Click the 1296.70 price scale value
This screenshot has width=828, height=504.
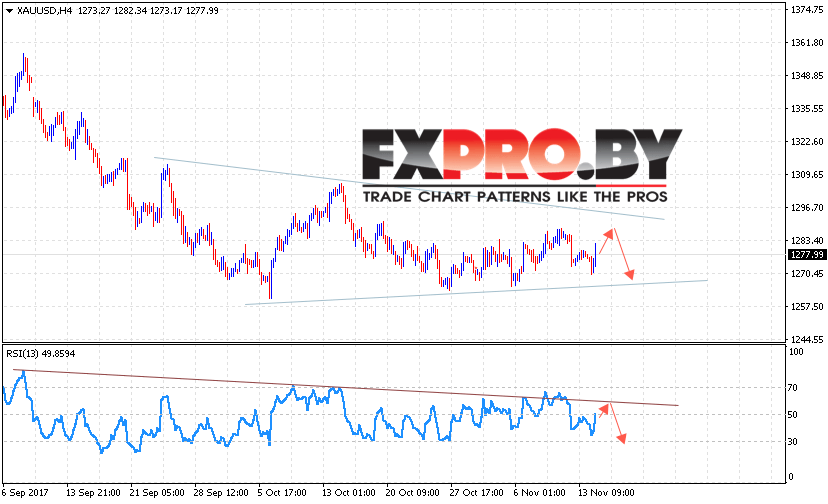(807, 208)
